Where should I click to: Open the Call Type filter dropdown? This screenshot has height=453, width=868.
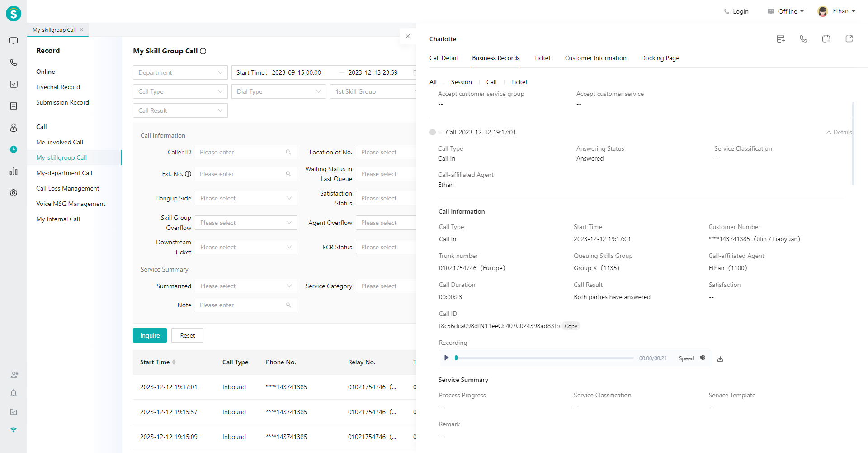[180, 91]
